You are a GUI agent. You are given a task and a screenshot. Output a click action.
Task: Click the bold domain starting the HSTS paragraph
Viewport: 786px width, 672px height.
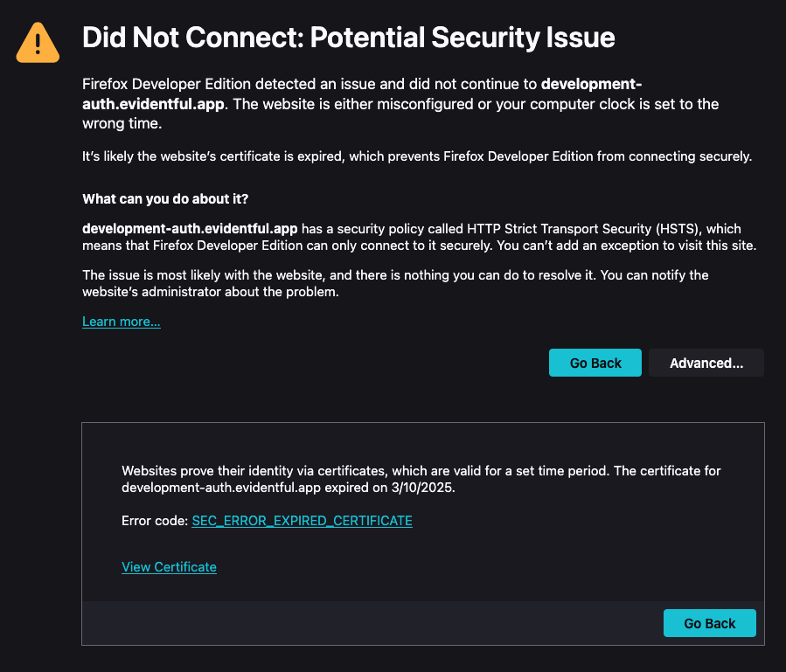click(x=190, y=227)
